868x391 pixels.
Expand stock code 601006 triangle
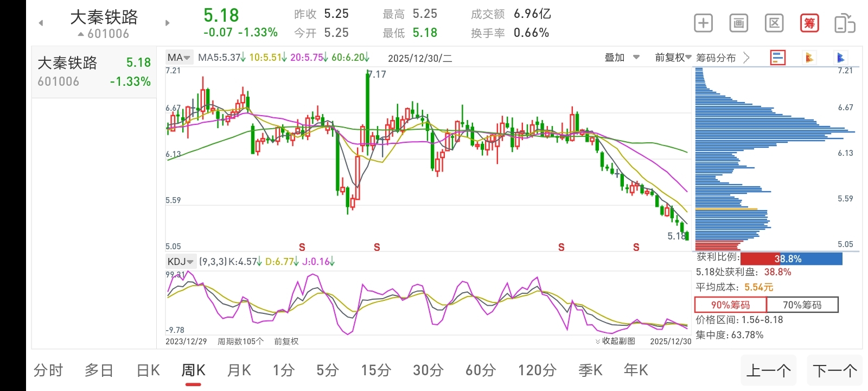[81, 34]
